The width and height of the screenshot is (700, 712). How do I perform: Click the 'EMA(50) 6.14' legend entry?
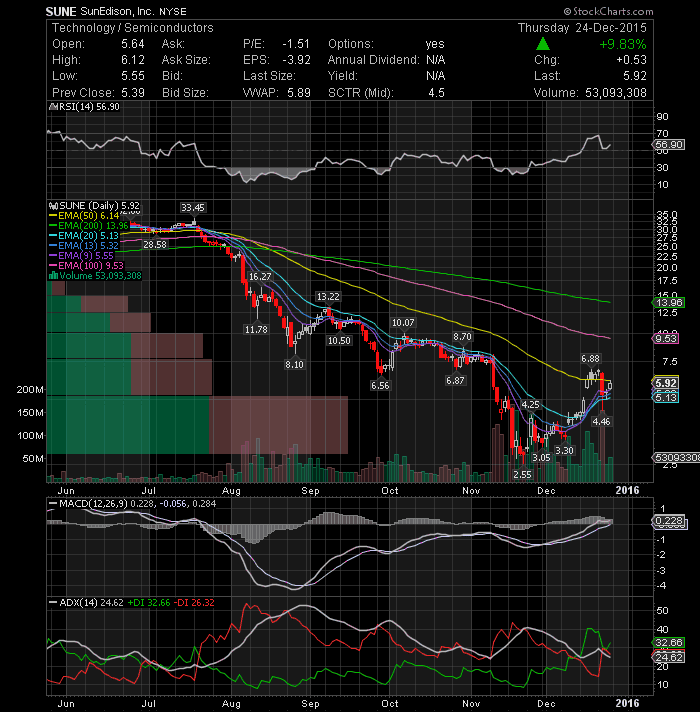tap(89, 216)
